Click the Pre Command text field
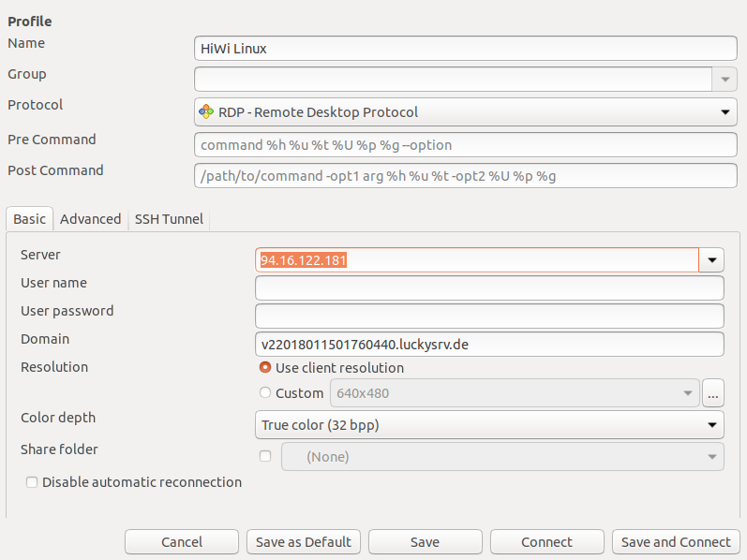 point(466,145)
